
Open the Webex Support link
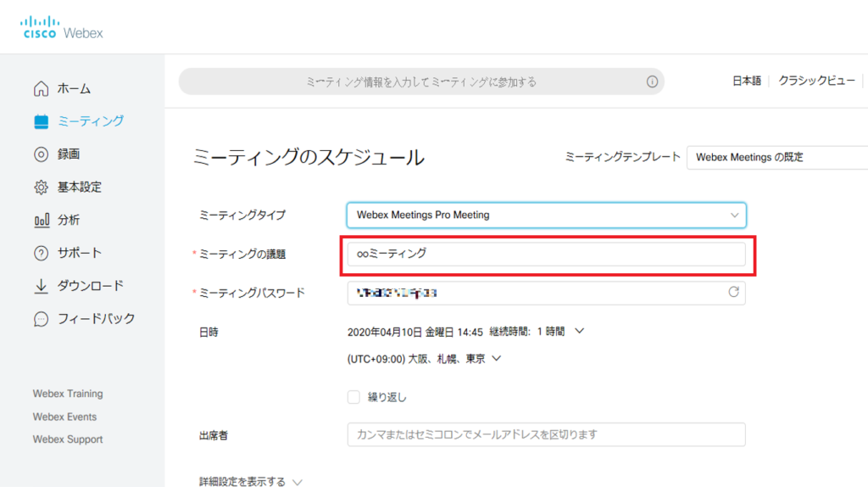coord(68,439)
